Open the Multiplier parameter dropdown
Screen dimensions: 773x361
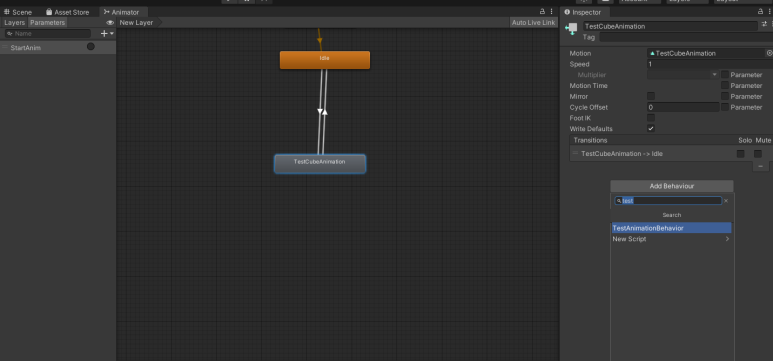[x=683, y=75]
